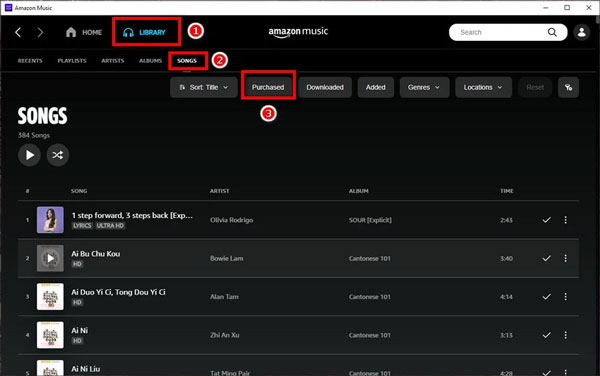
Task: Select the Songs tab
Action: tap(187, 60)
